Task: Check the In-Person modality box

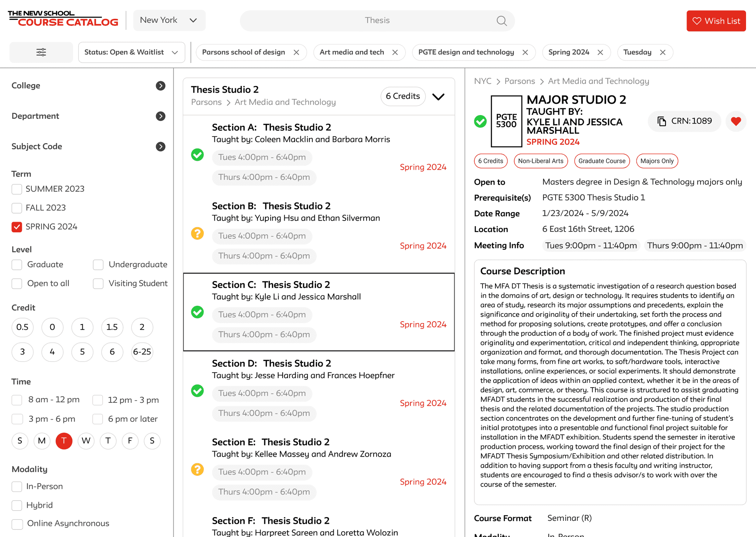Action: 17,486
